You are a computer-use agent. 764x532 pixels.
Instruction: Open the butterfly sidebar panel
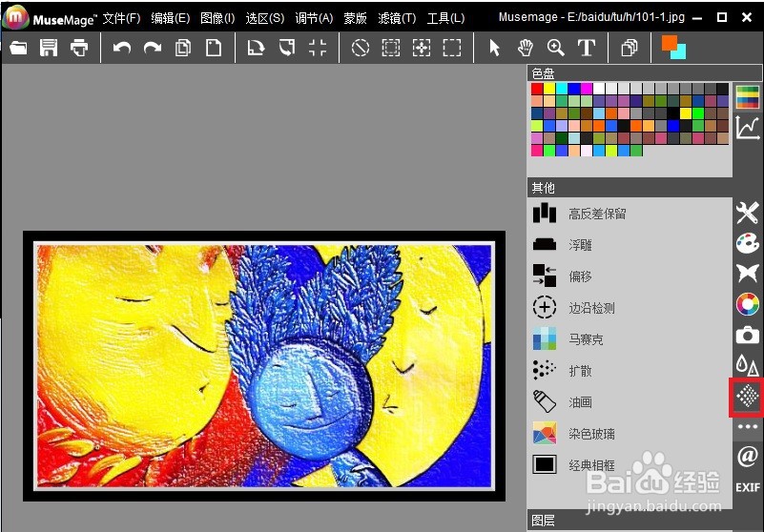tap(748, 274)
